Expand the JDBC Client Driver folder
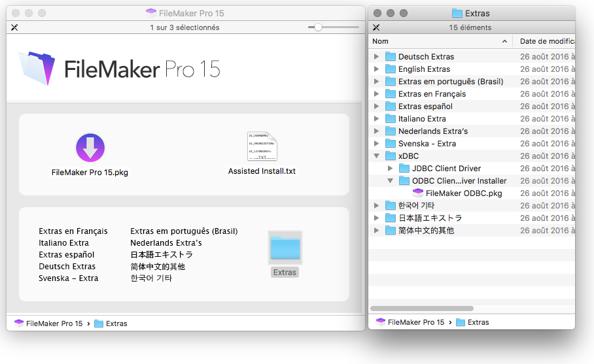The image size is (594, 364). point(390,169)
